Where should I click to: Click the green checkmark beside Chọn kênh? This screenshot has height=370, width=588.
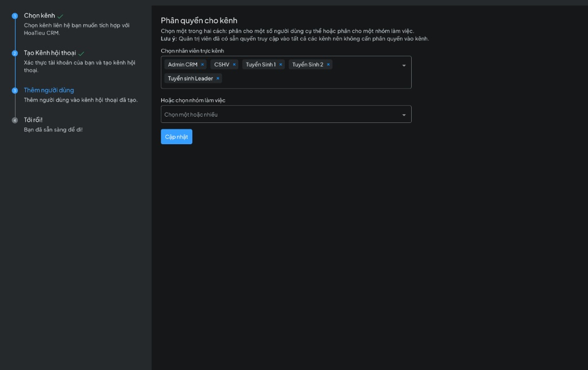(61, 16)
